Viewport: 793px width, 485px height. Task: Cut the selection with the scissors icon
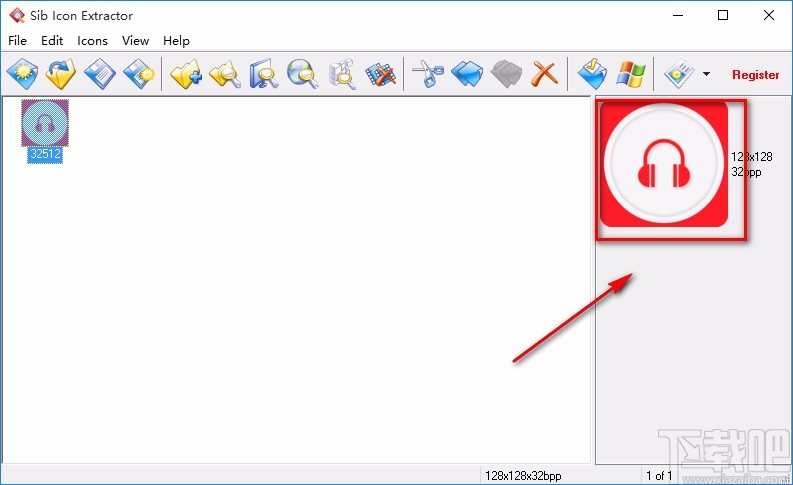428,74
